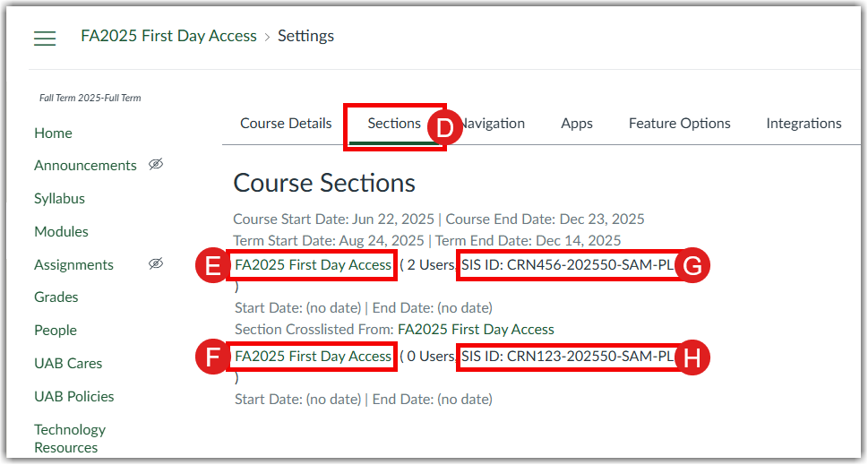Click FA2025 First Day Access breadcrumb link
Viewport: 868px width, 465px height.
[x=168, y=37]
